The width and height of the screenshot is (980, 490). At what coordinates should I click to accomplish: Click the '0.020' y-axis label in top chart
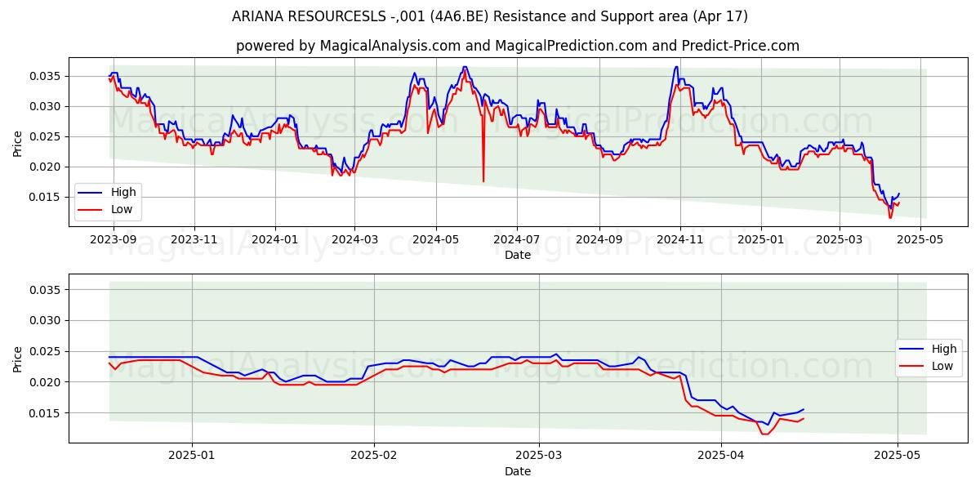click(47, 167)
